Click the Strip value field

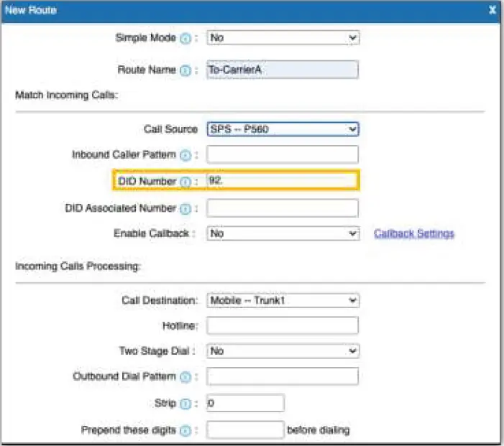click(x=245, y=403)
